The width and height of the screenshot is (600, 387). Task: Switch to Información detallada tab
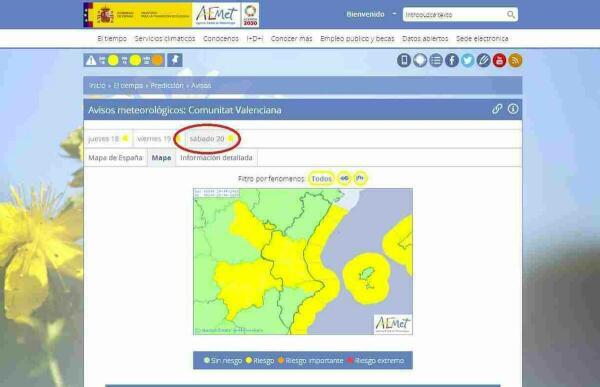coord(216,158)
